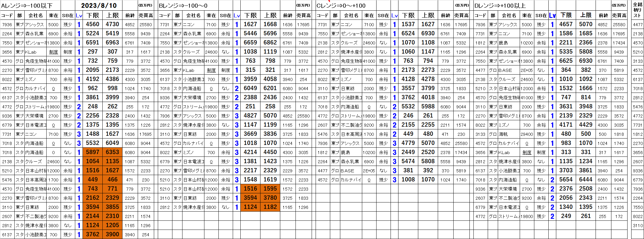This screenshot has width=644, height=239.
Task: Select the value 2328 for 大栄環境
Action: (112, 116)
